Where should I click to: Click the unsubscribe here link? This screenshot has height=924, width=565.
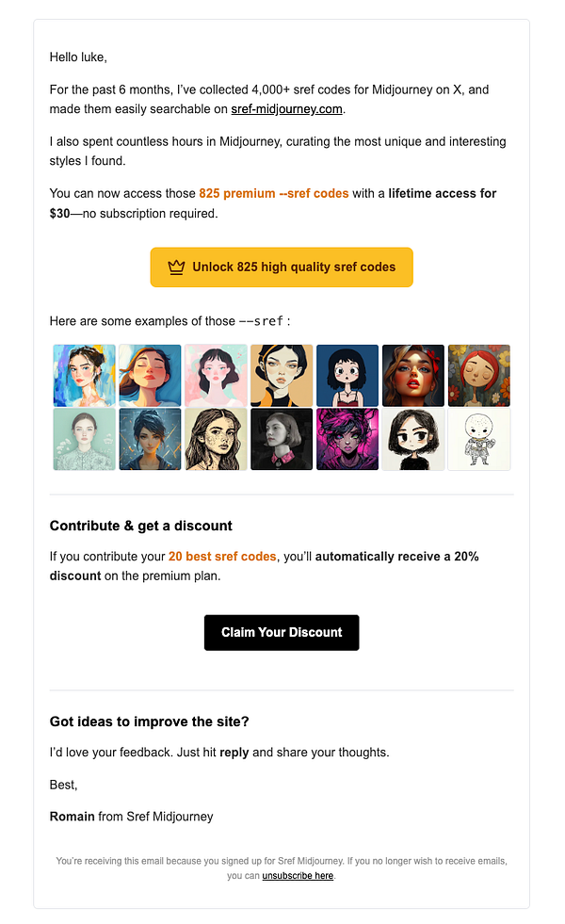click(298, 875)
